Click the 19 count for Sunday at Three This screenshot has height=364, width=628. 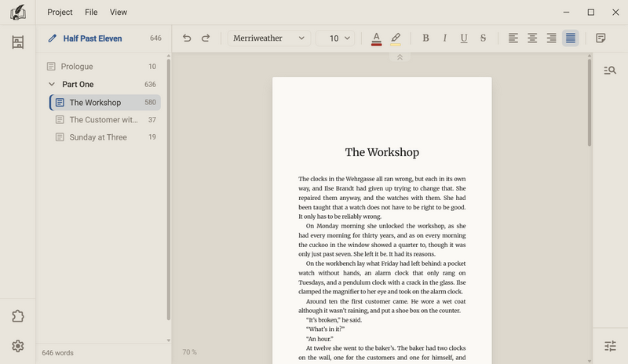(x=152, y=137)
